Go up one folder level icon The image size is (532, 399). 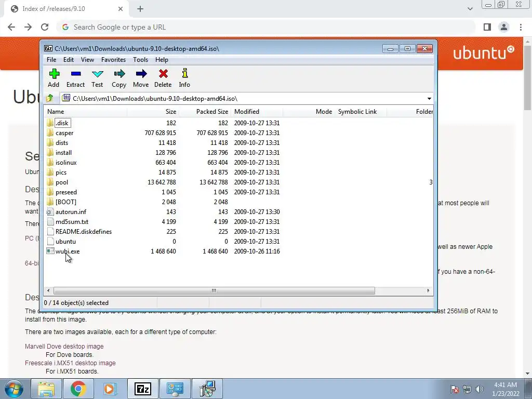coord(50,98)
